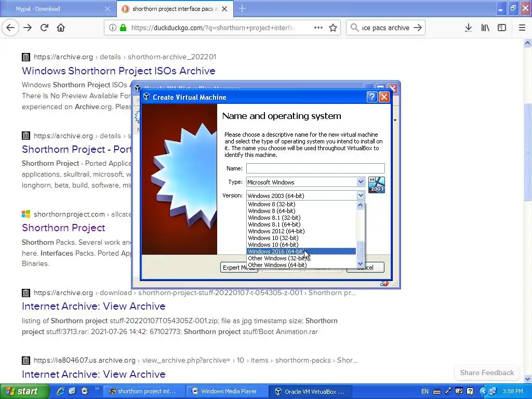Open the purple Shorthorn Project result link
The height and width of the screenshot is (399, 532).
click(63, 228)
